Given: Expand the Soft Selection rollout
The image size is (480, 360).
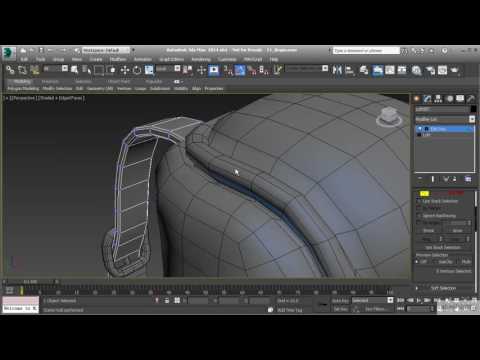Looking at the screenshot, I should click(443, 288).
